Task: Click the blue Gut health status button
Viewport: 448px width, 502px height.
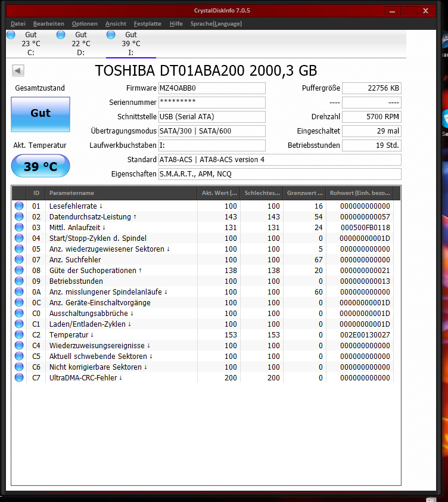Action: click(x=41, y=114)
